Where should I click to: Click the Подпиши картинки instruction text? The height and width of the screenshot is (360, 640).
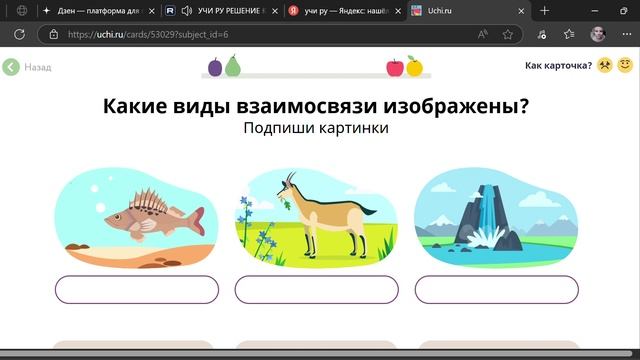click(x=316, y=128)
